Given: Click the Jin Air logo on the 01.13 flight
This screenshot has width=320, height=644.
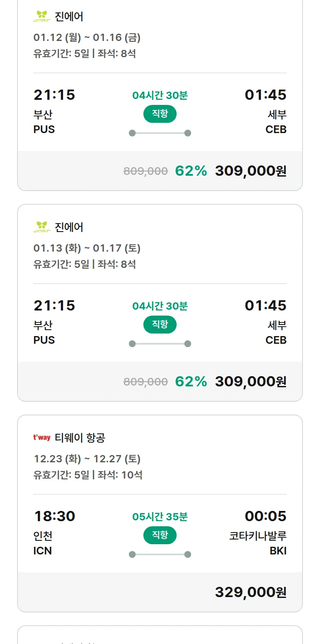Looking at the screenshot, I should tap(42, 227).
